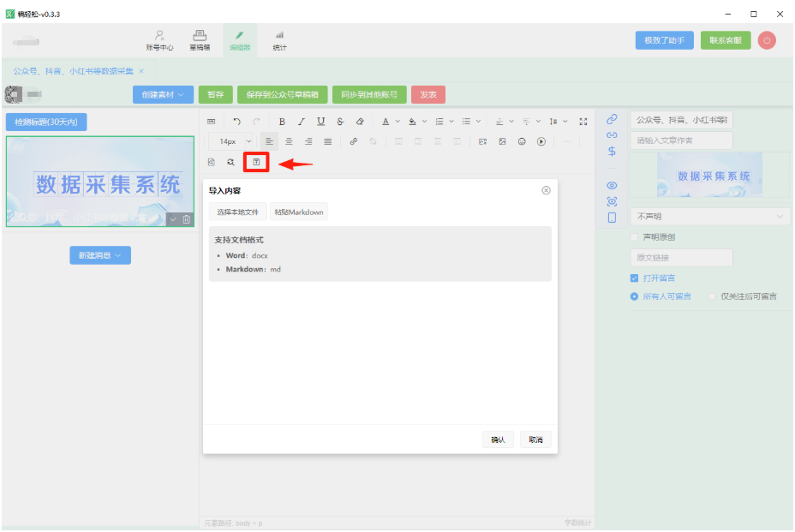
Task: Click the import content icon highlighted in red
Action: pos(256,162)
